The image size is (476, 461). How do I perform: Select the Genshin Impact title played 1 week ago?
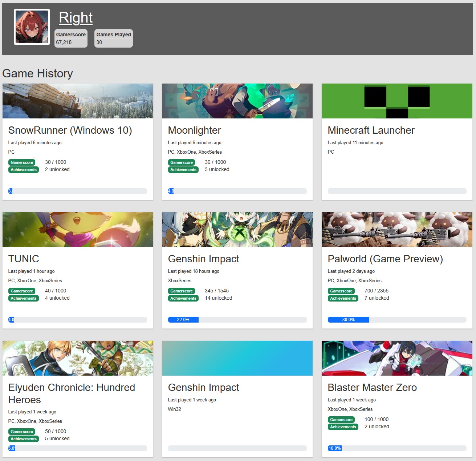[203, 387]
